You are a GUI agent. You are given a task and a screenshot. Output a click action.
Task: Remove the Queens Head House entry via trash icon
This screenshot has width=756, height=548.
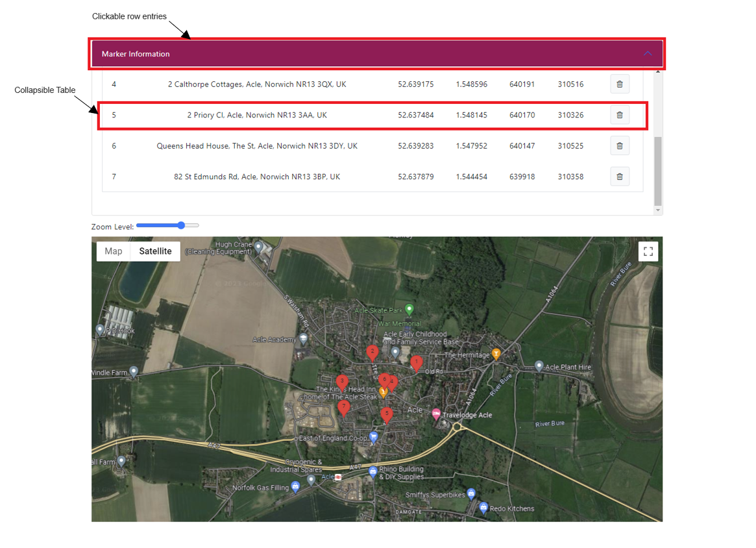pyautogui.click(x=619, y=146)
